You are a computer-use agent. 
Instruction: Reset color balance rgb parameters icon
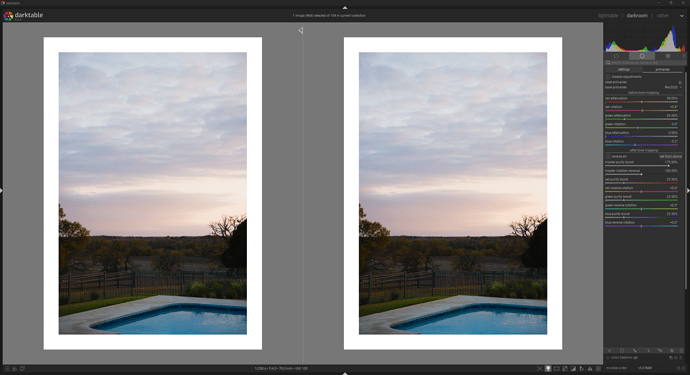click(676, 358)
